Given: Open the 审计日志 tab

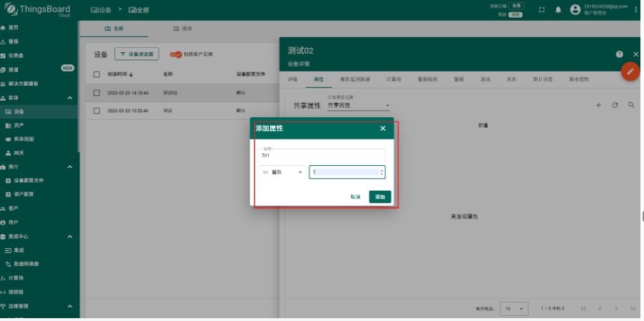Looking at the screenshot, I should point(543,79).
